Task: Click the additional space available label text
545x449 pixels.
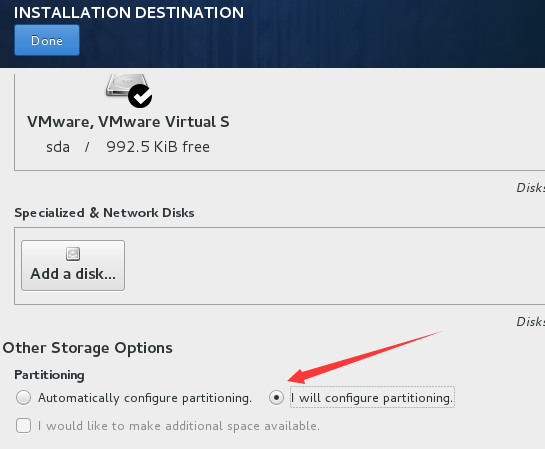Action: (179, 426)
